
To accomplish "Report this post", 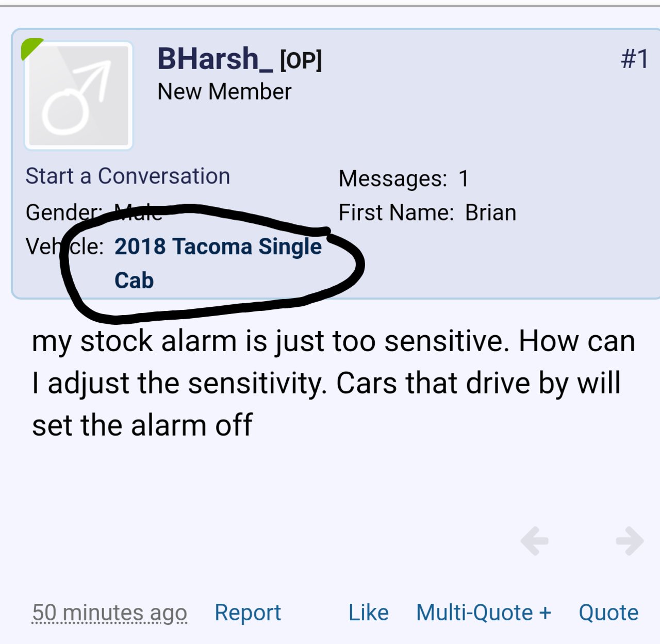I will 248,613.
